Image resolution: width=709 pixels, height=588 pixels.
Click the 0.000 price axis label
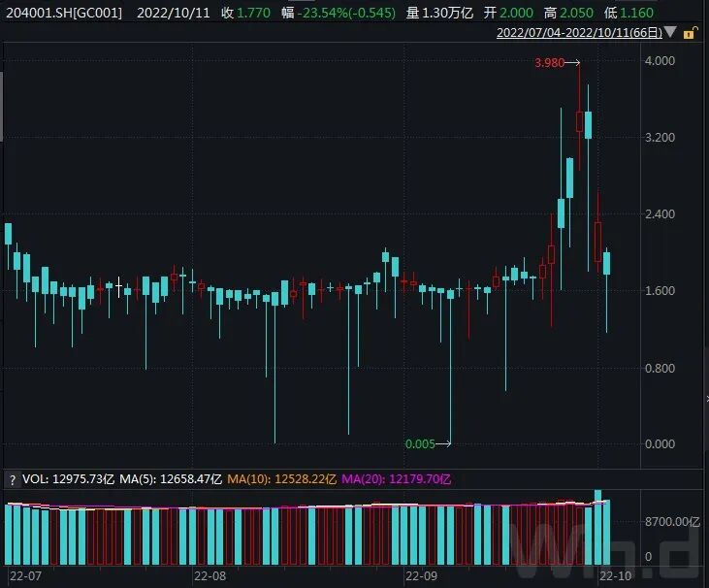tap(660, 444)
